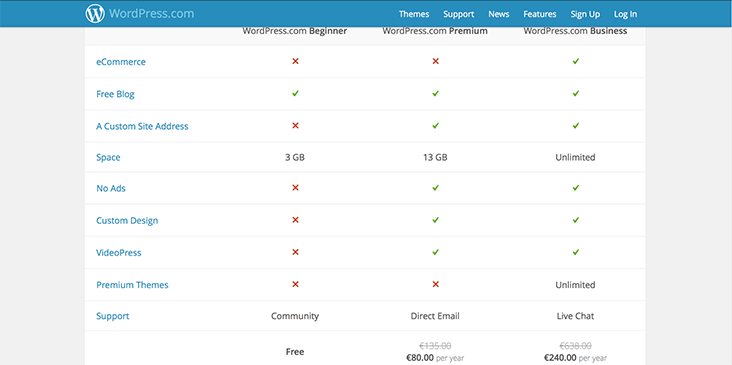Open the Themes menu item
The image size is (732, 365).
(414, 14)
